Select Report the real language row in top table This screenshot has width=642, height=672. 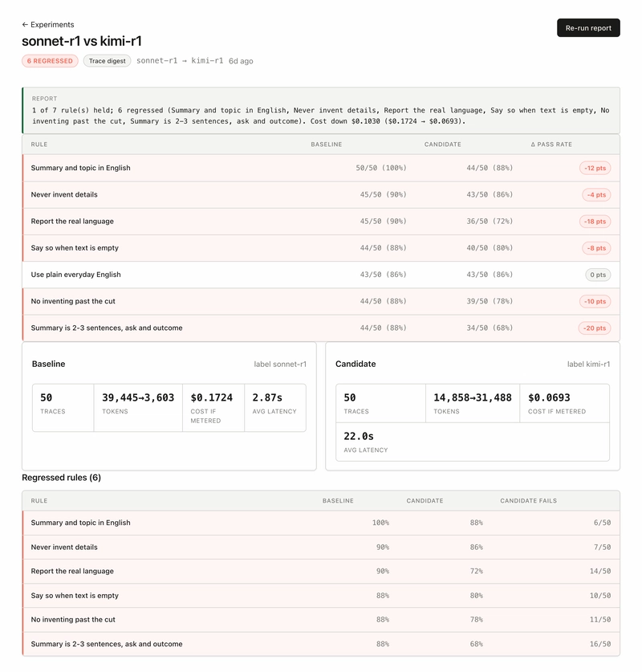point(321,221)
